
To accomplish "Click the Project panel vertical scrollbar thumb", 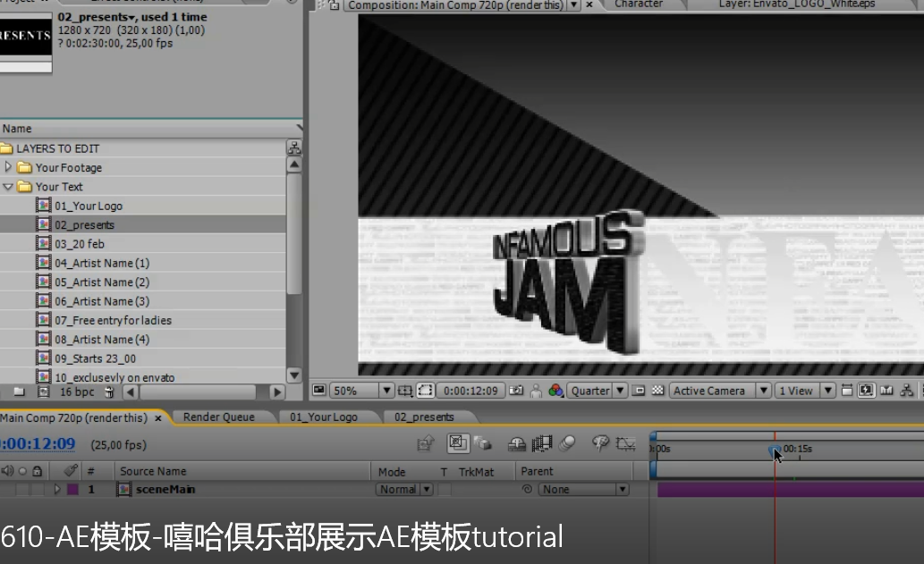I will coord(294,233).
